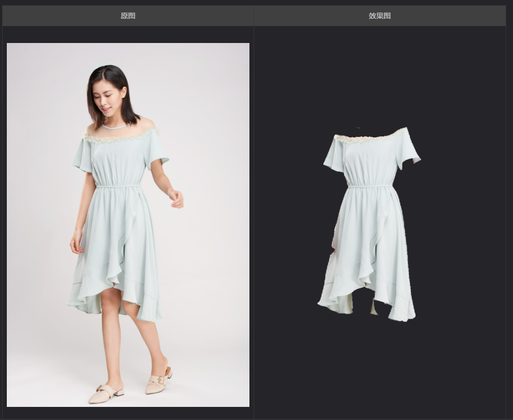Click the 效果图 column header
The image size is (513, 420).
point(380,16)
